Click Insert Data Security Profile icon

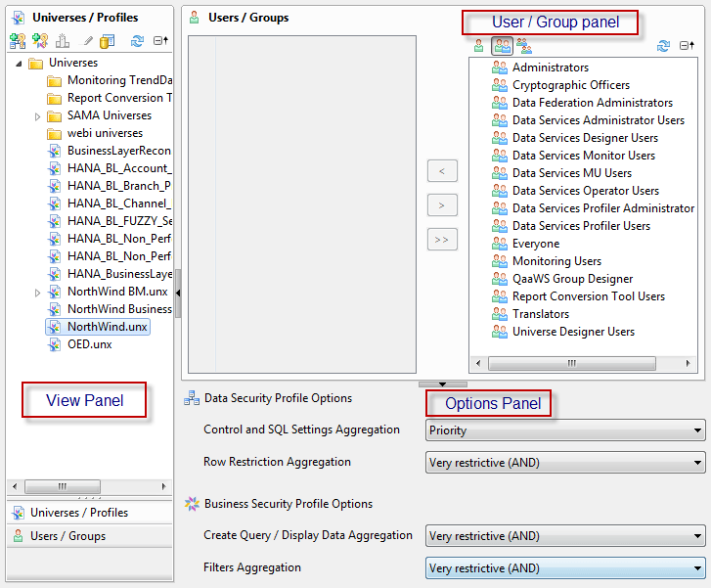point(18,41)
